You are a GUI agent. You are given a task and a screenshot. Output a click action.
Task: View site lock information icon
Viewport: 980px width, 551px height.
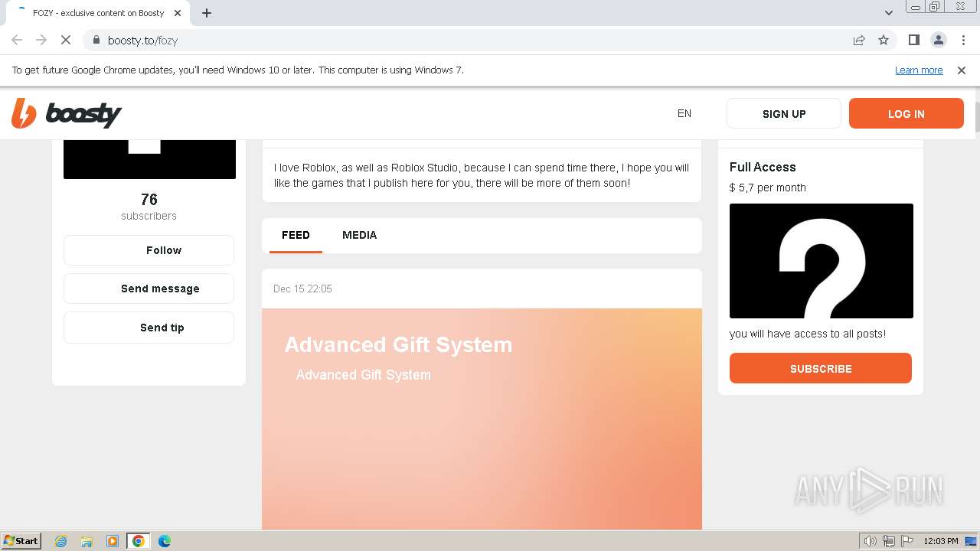96,40
